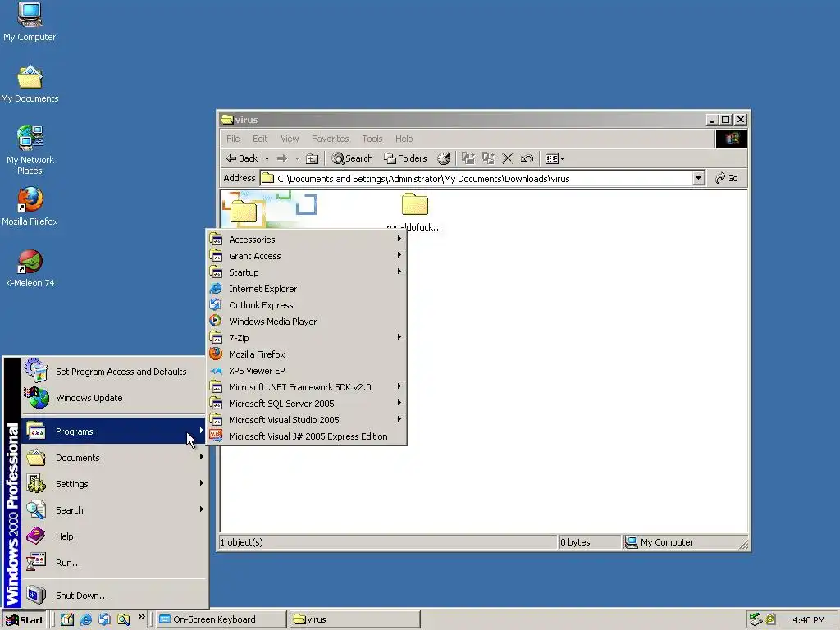
Task: Open Settings in the Start menu
Action: [113, 484]
